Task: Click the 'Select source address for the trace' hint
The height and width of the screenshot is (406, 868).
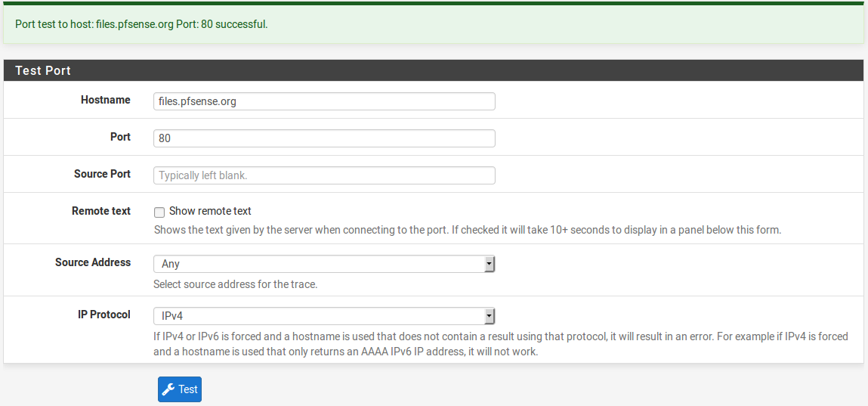Action: click(x=235, y=284)
